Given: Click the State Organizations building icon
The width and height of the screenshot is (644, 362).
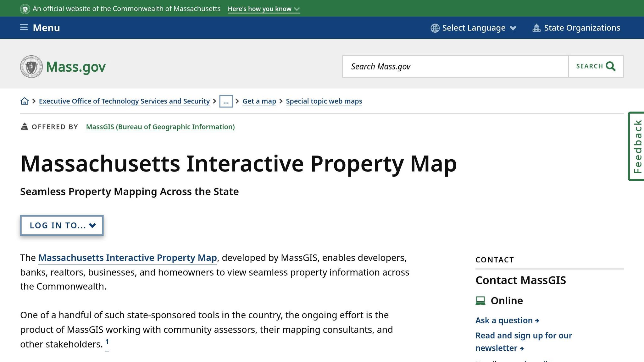Looking at the screenshot, I should 536,28.
